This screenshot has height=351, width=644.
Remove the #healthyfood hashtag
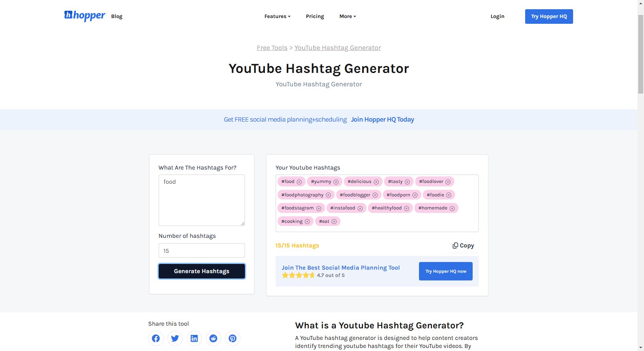click(x=406, y=208)
